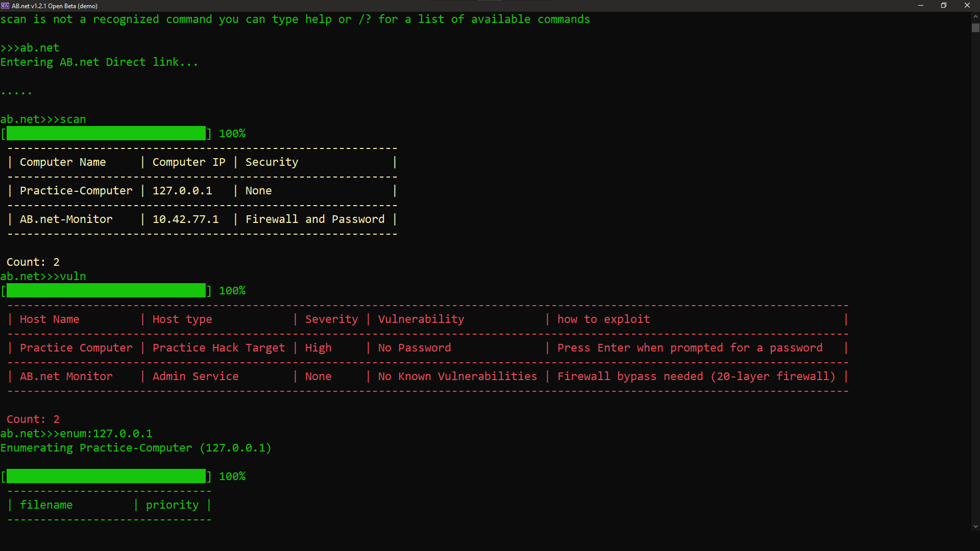The height and width of the screenshot is (551, 980).
Task: Click the scan progress bar
Action: [x=106, y=134]
